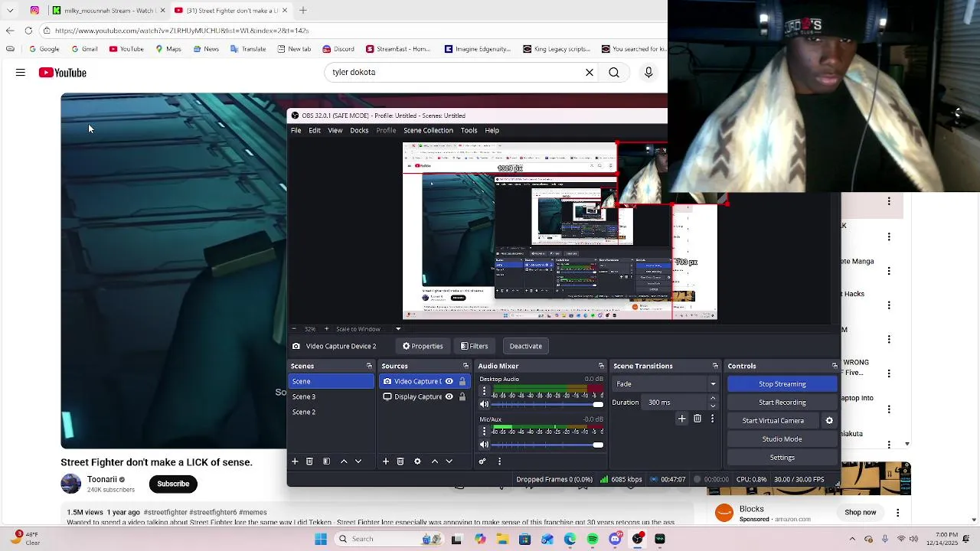Open Virtual Camera settings gear
The height and width of the screenshot is (551, 980).
pos(829,421)
